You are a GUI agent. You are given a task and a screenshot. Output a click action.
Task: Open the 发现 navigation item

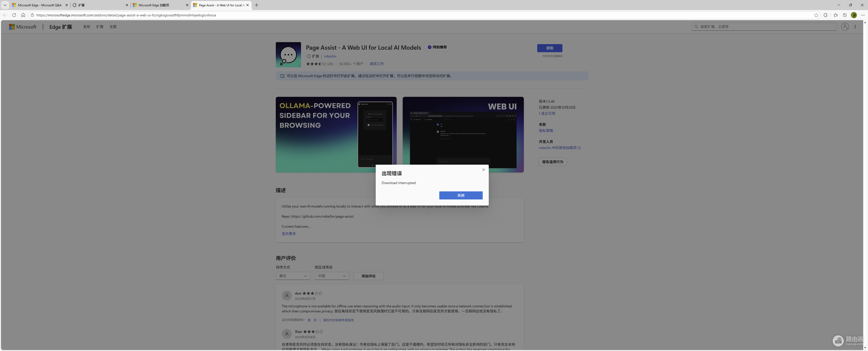[x=87, y=27]
